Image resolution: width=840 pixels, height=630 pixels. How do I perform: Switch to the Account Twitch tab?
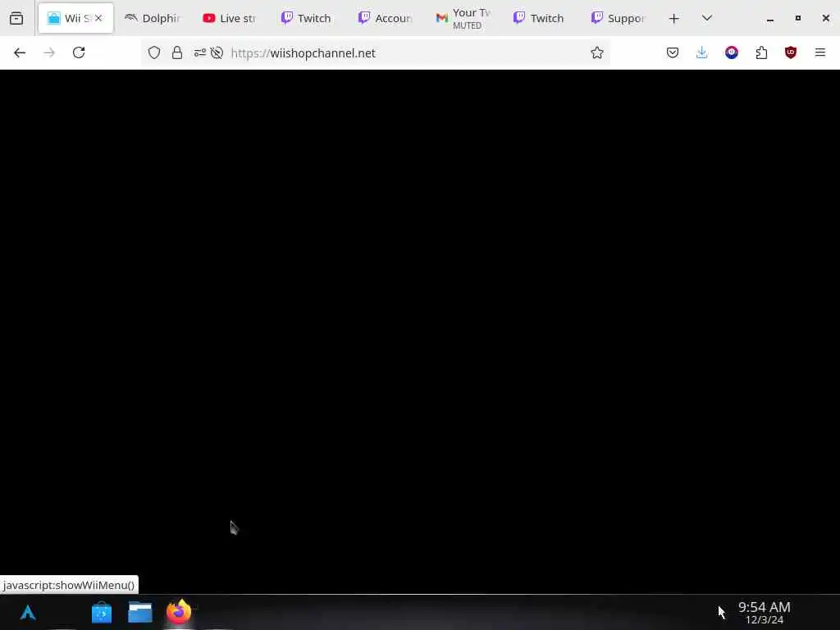[x=385, y=18]
